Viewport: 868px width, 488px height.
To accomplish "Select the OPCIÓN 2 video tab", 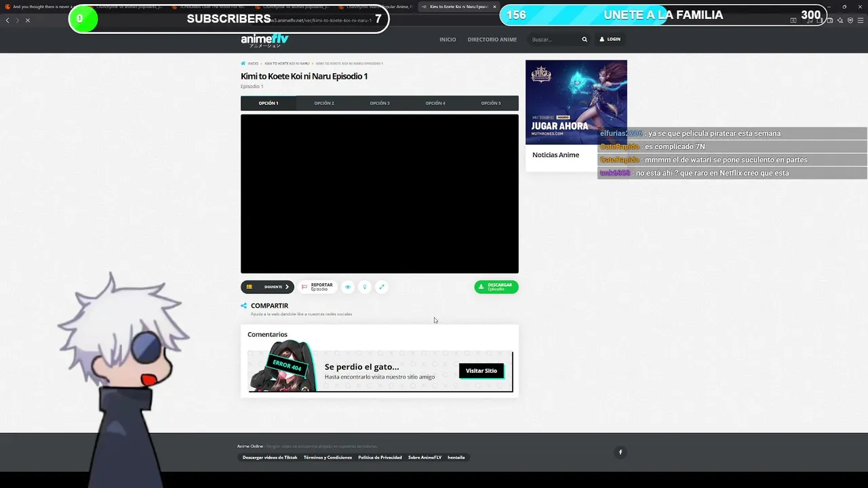I will tap(324, 103).
